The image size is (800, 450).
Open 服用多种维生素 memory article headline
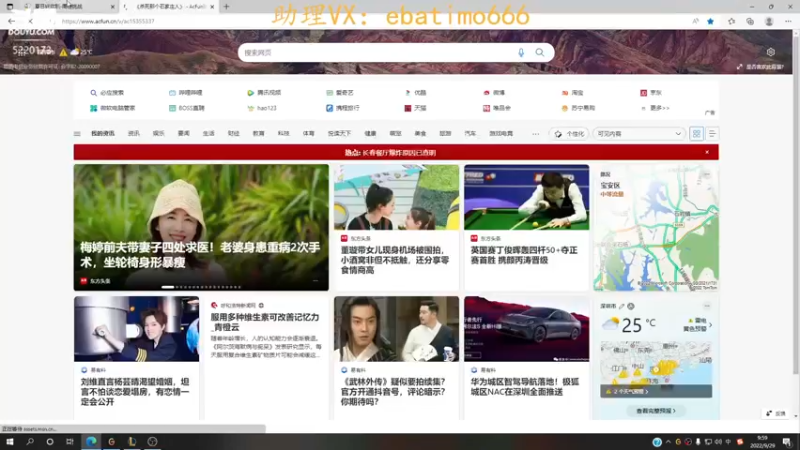265,322
